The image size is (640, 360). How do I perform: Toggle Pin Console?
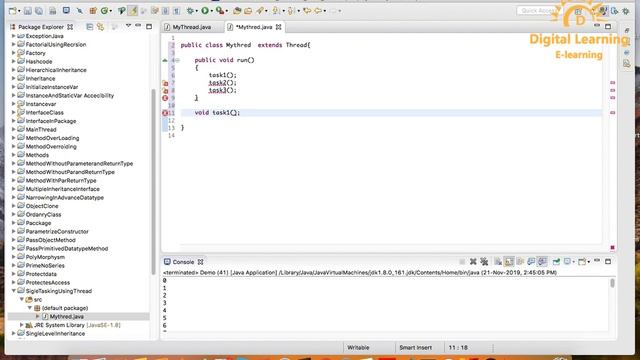click(556, 262)
